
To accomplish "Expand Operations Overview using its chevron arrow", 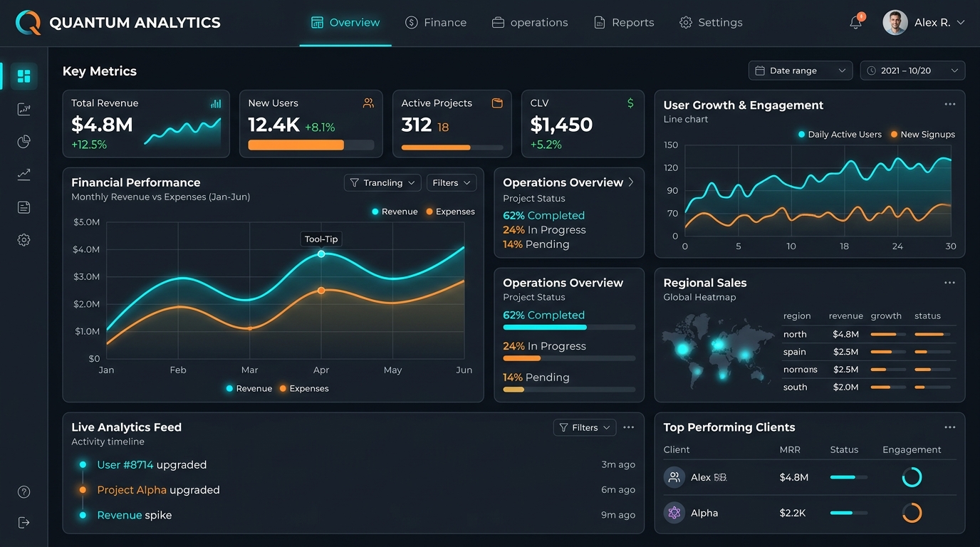I will [x=631, y=182].
